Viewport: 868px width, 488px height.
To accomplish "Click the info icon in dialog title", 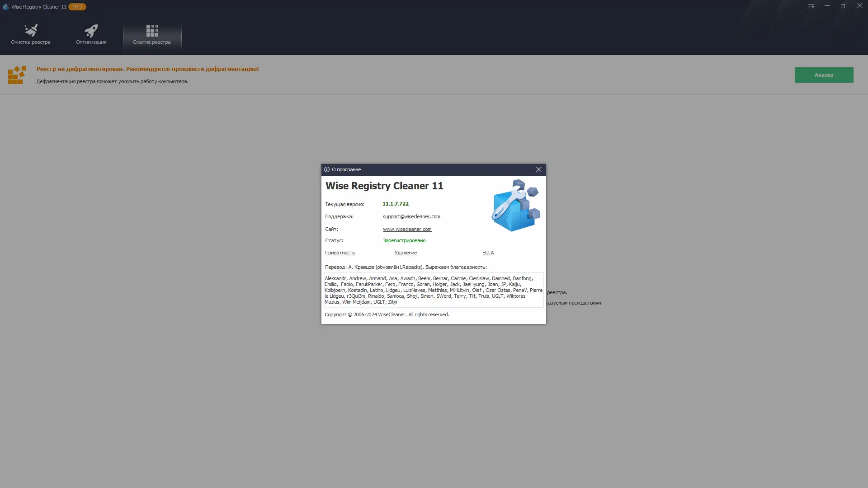I will 327,169.
